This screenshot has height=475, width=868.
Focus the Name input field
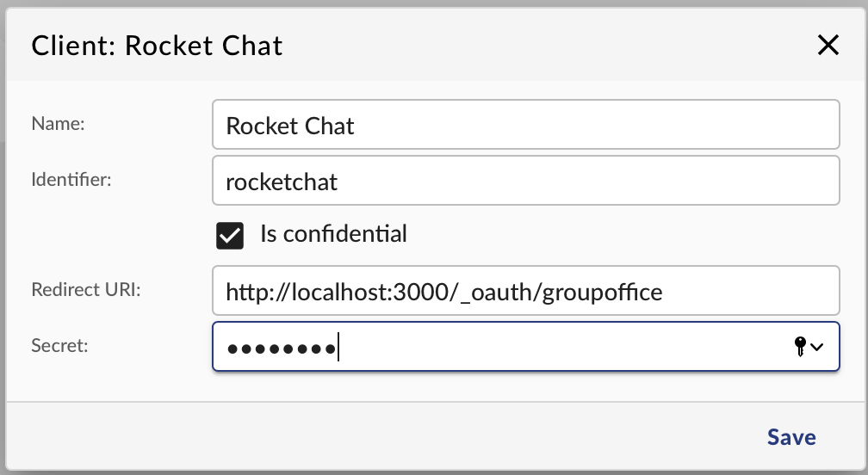(526, 125)
